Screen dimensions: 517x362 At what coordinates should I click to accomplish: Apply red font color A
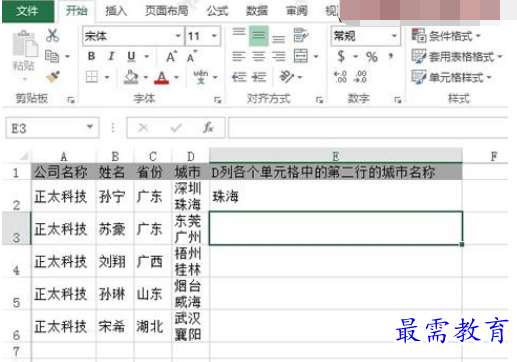(x=161, y=77)
